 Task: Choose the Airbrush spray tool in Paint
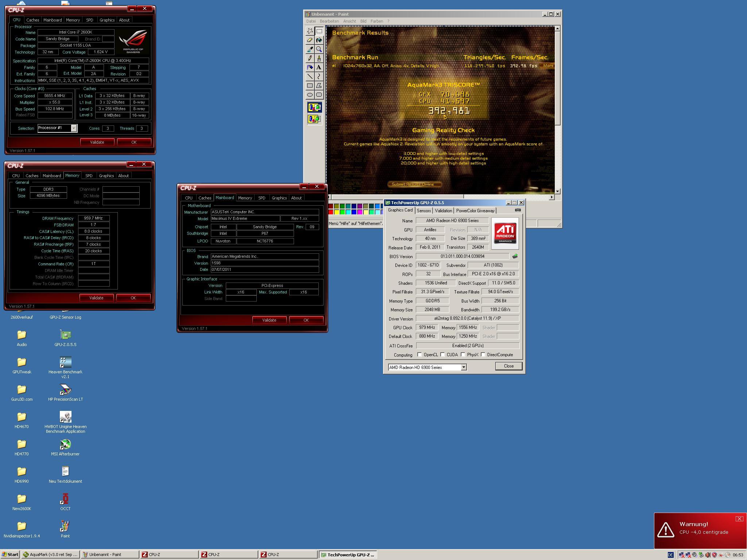[310, 67]
